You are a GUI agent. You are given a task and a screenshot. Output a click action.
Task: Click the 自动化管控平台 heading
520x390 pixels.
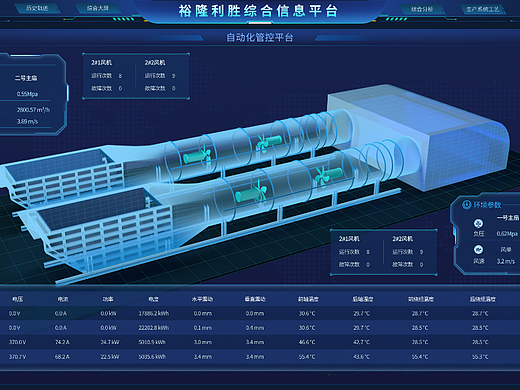260,37
